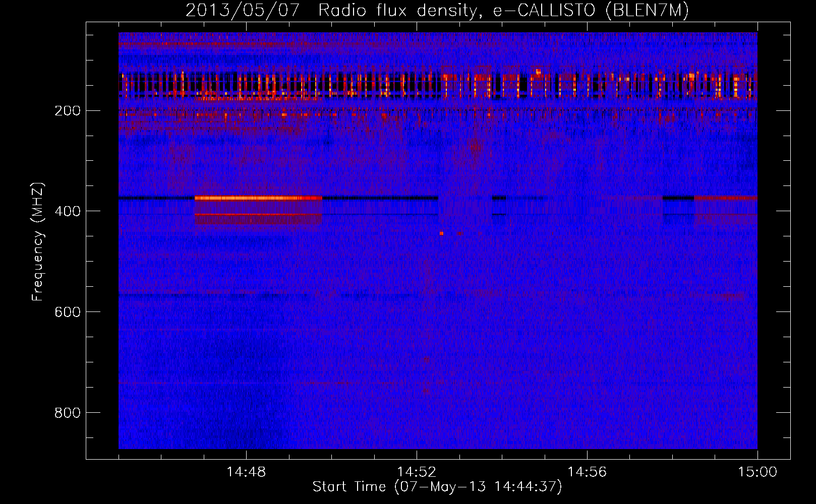The image size is (816, 504).
Task: Click the bright orange emission band near 375 MHz
Action: 258,198
